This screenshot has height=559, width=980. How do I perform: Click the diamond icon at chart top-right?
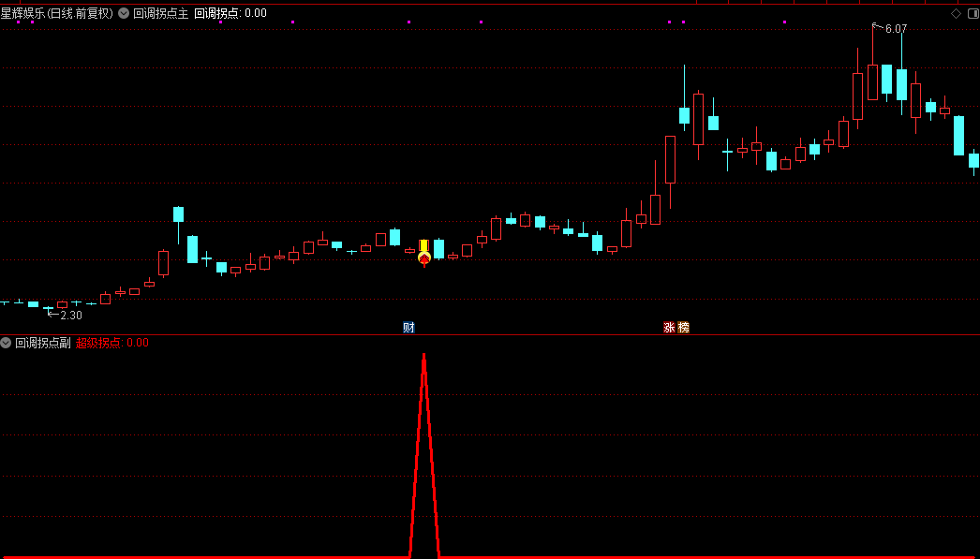[x=957, y=14]
